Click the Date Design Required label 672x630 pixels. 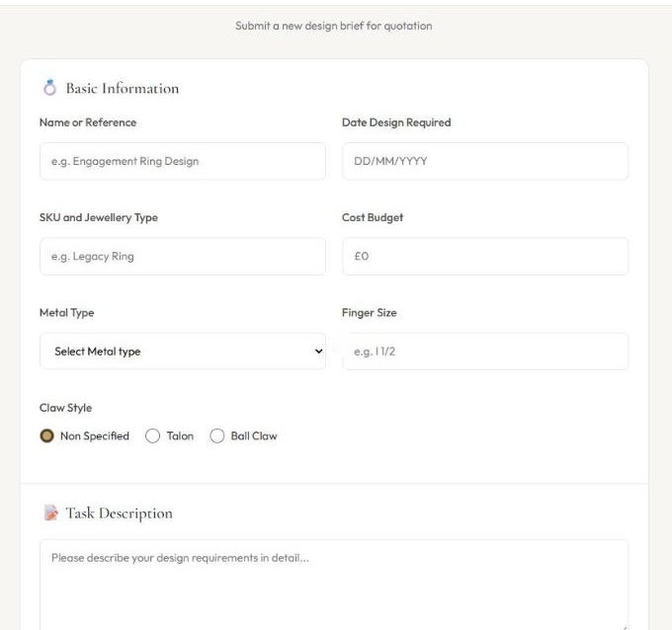tap(396, 122)
